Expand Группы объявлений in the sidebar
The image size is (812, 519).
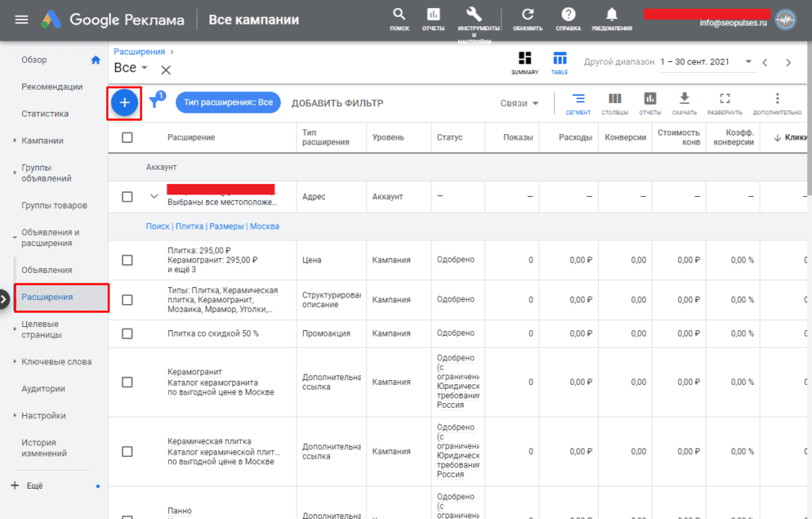tap(15, 173)
